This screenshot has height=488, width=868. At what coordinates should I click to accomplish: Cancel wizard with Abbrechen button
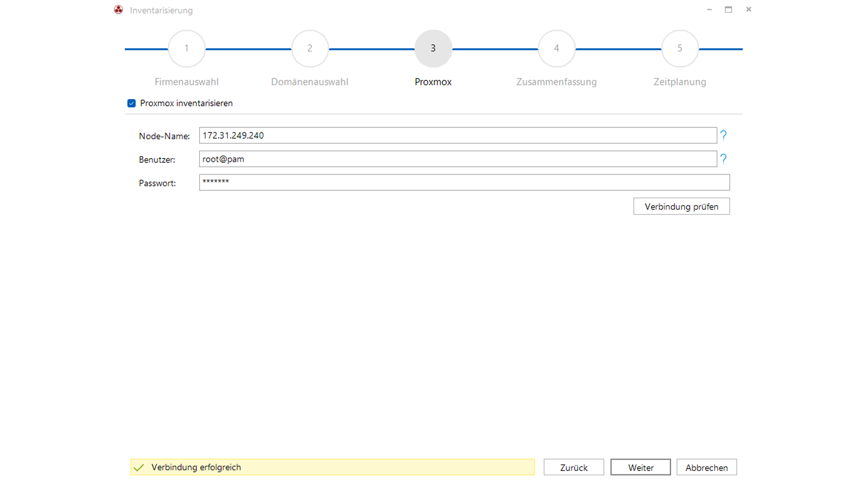(707, 467)
